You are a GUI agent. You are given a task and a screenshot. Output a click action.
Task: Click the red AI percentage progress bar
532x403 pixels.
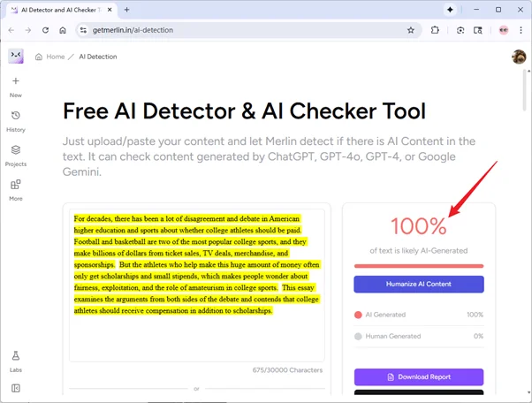(419, 266)
